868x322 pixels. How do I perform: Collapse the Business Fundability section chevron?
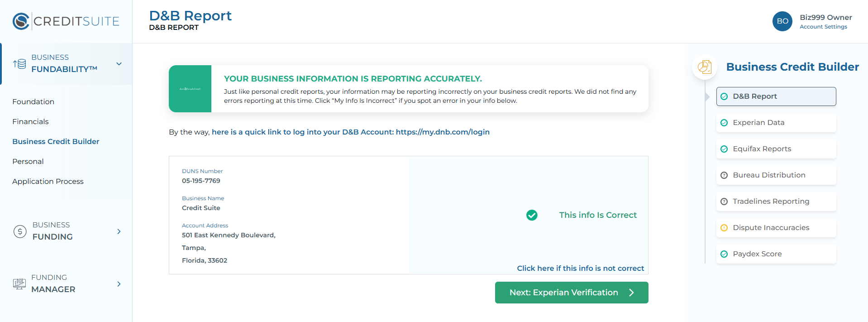tap(119, 64)
